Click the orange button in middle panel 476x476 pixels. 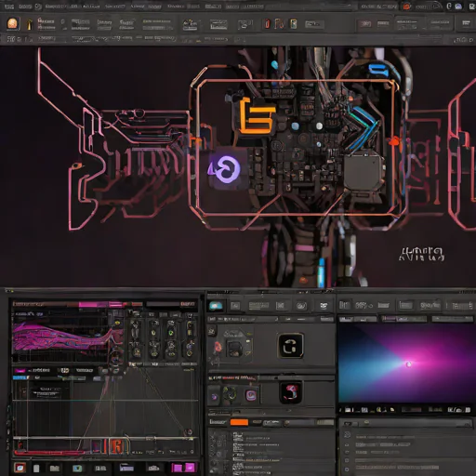coord(239,422)
